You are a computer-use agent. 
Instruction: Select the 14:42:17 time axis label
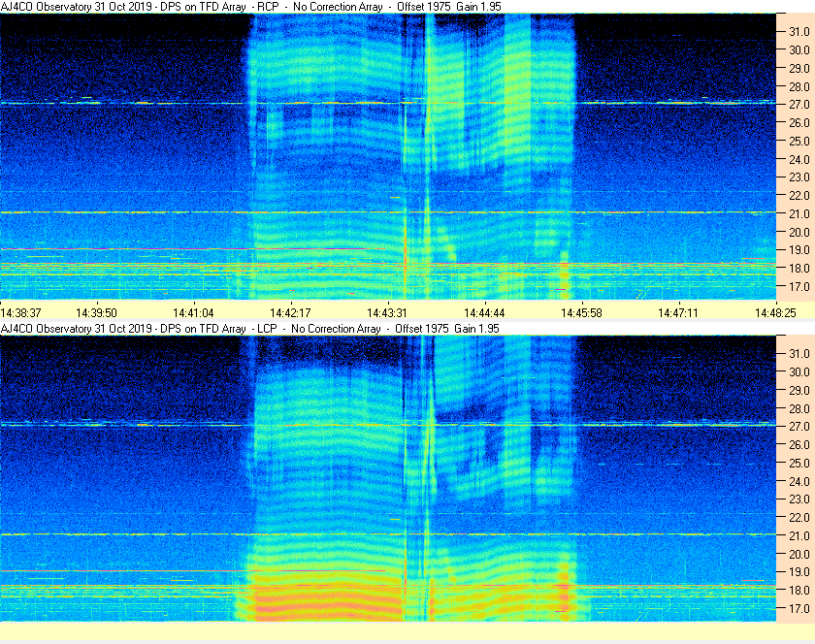[x=290, y=313]
